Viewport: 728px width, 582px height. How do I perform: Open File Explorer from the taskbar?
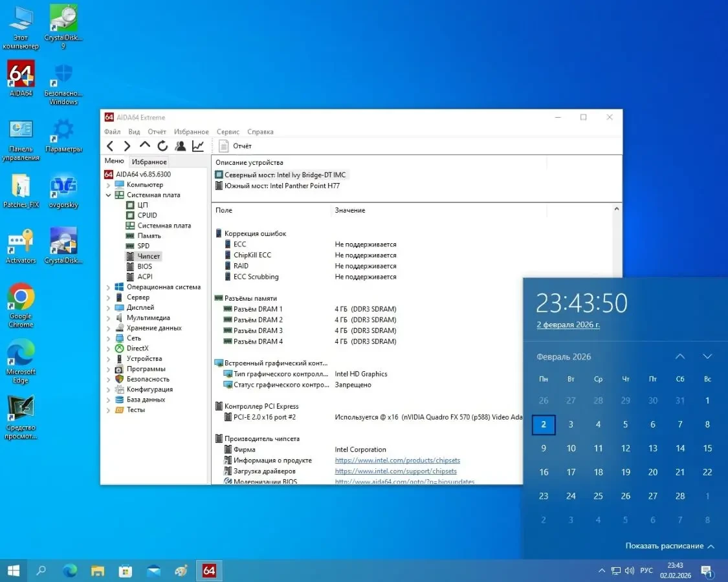click(x=98, y=570)
